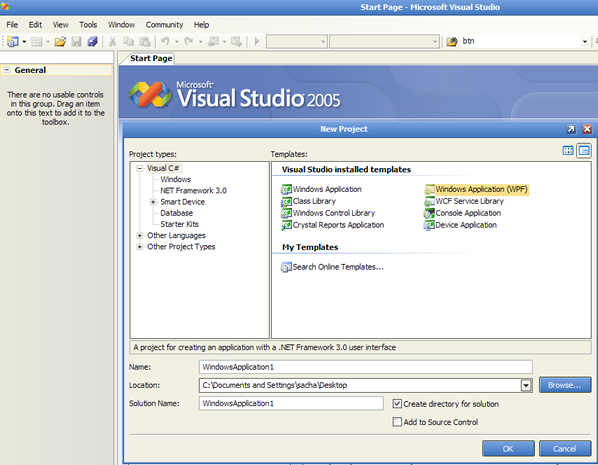
Task: Switch templates to small icons view
Action: (x=584, y=151)
